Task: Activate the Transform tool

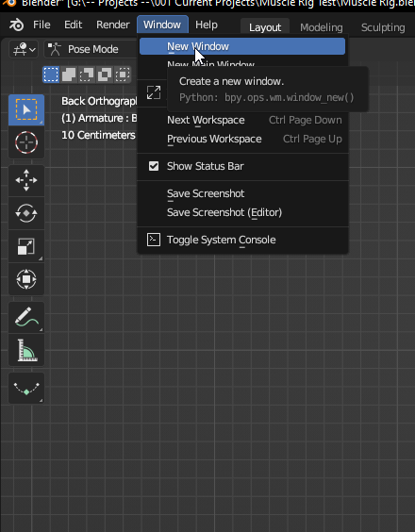Action: click(26, 279)
